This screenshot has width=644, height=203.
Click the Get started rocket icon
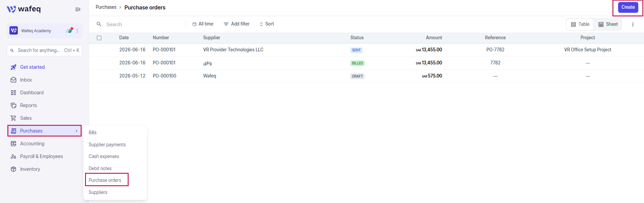point(13,67)
